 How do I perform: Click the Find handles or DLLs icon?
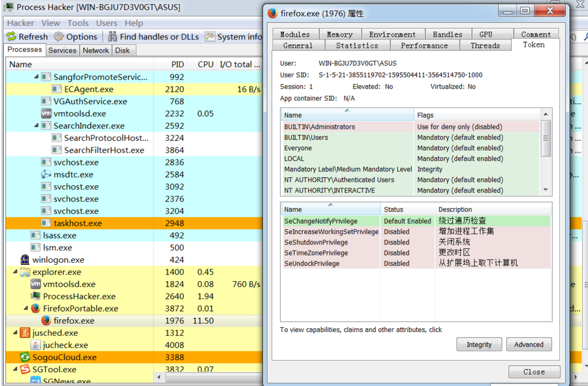tap(112, 36)
